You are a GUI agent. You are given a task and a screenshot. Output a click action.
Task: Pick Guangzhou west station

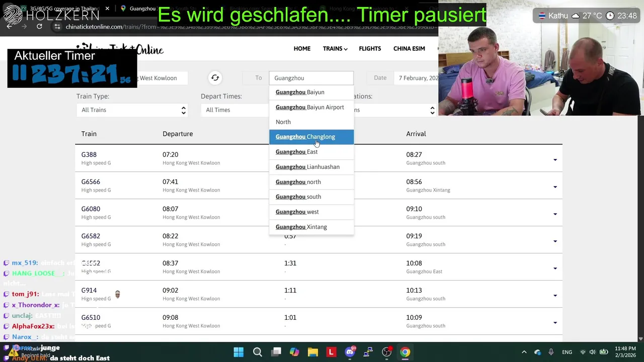311,212
